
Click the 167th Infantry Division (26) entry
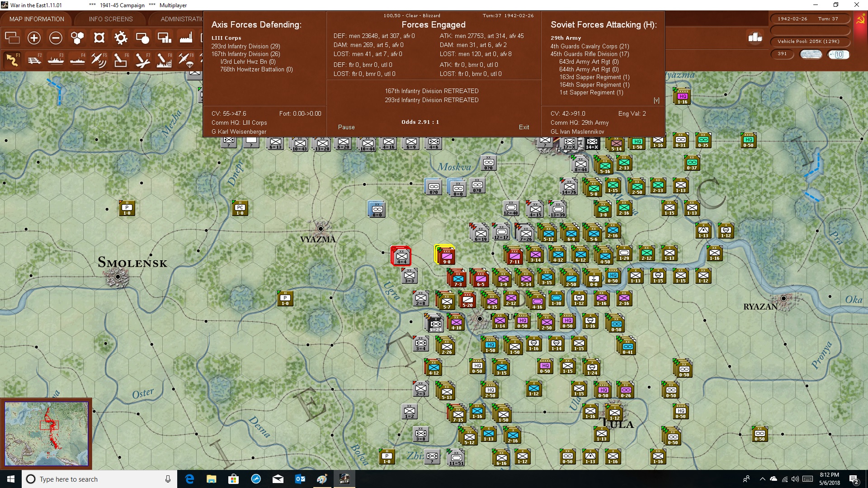(x=245, y=54)
